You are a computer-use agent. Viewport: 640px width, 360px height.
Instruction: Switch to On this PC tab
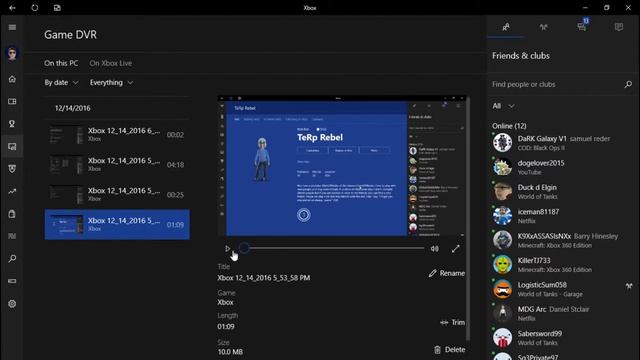click(x=61, y=63)
